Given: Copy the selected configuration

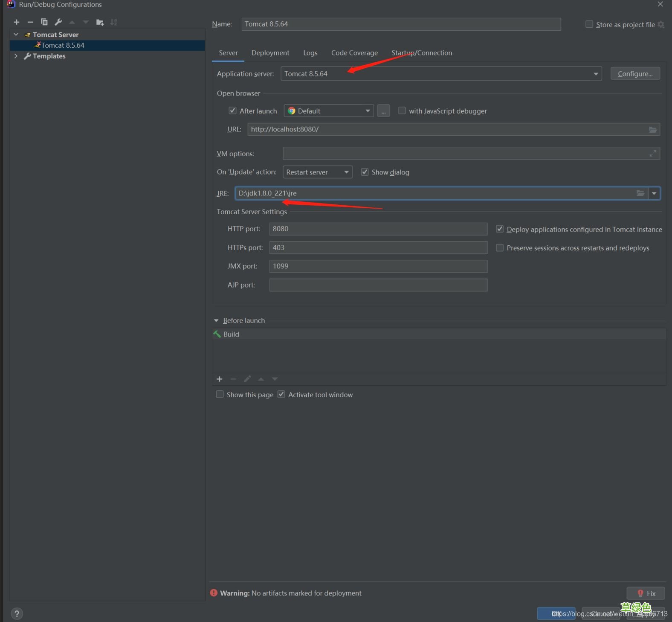Looking at the screenshot, I should pyautogui.click(x=44, y=22).
